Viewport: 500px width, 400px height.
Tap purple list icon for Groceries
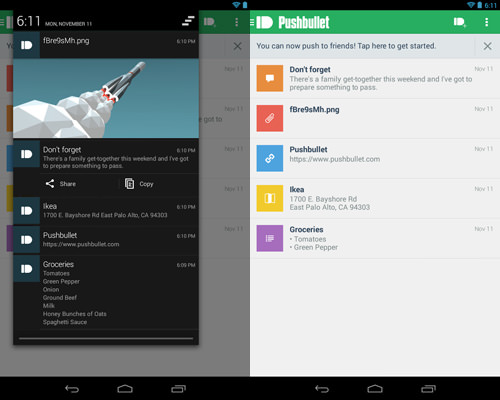[270, 238]
